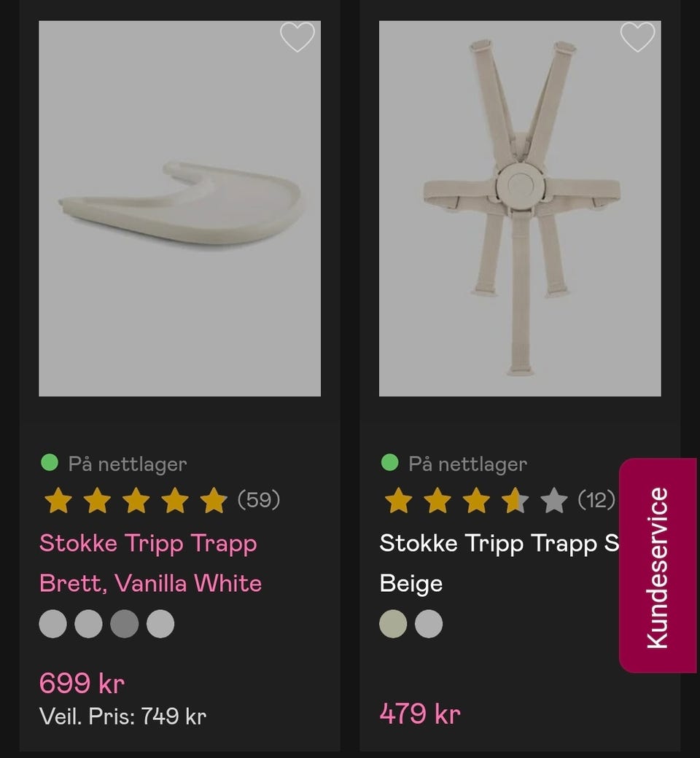The height and width of the screenshot is (758, 700).
Task: Click the fifth star of tray rating
Action: click(214, 500)
